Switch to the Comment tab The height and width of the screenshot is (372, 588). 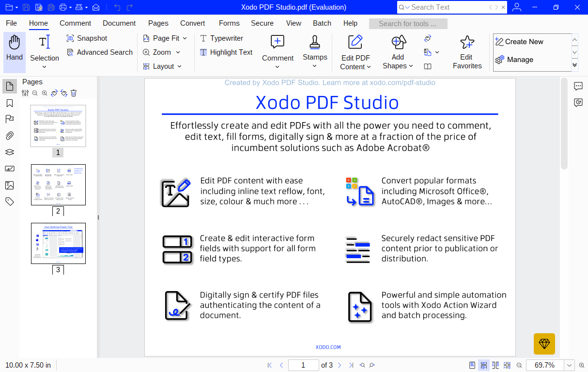click(76, 23)
